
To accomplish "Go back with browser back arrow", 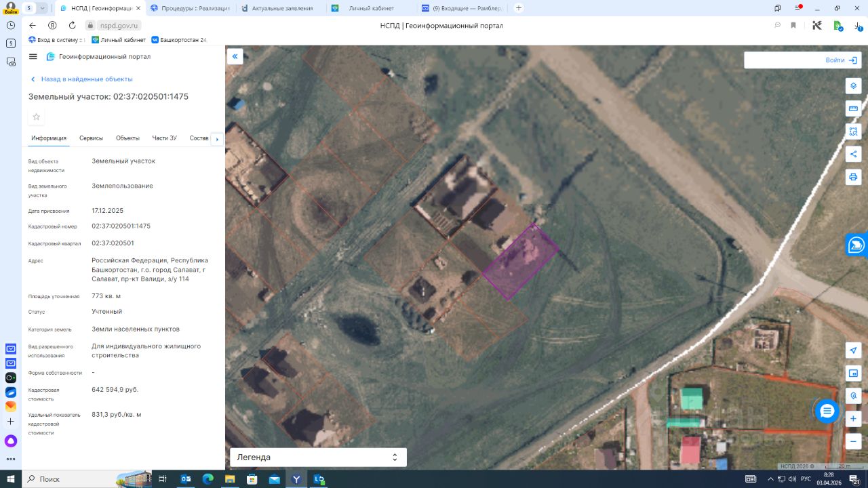I will (x=32, y=25).
